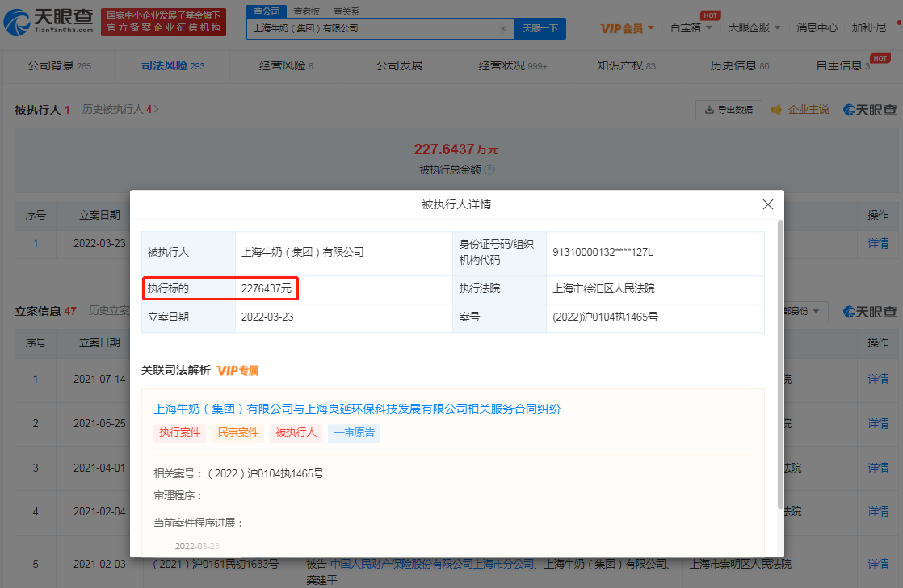Click the 2276437元 value

[x=267, y=288]
